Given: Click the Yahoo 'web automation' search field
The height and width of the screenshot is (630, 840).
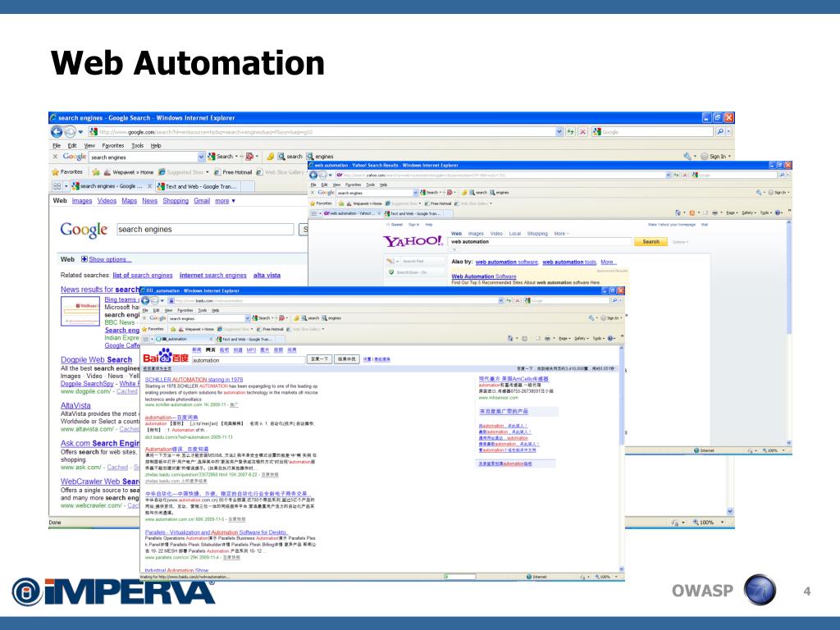Looking at the screenshot, I should click(x=540, y=242).
